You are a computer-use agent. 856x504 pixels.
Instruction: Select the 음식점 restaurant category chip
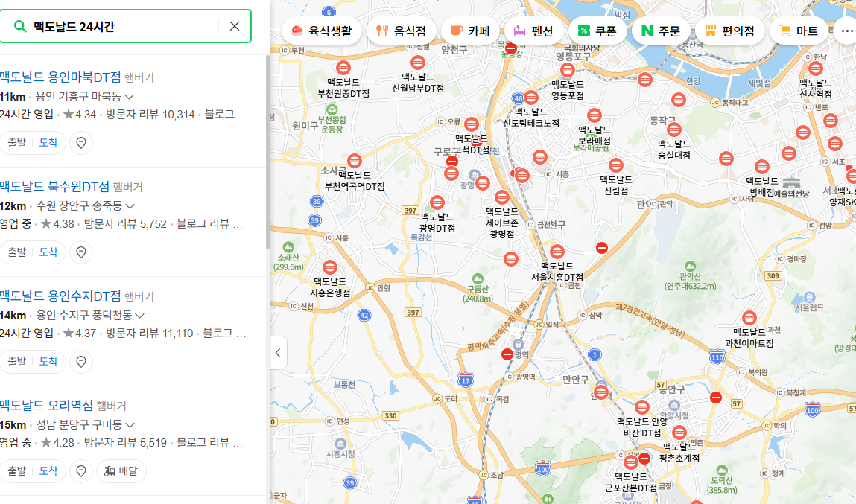pyautogui.click(x=402, y=31)
